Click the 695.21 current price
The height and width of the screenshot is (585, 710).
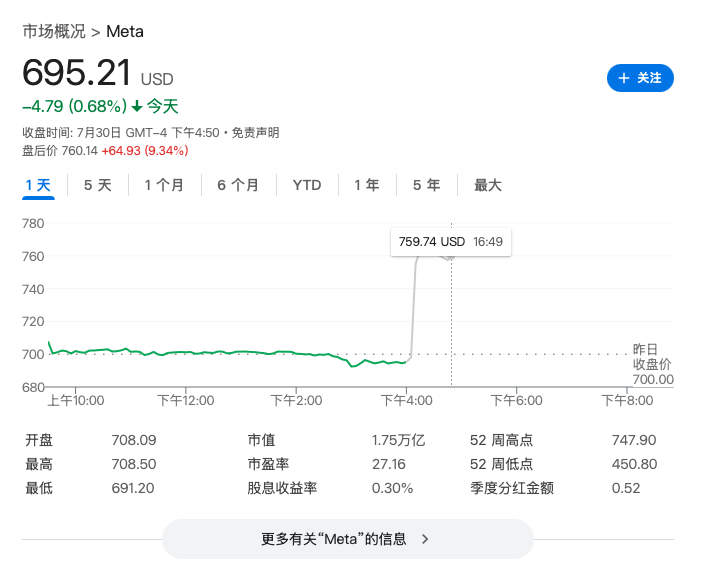pos(77,72)
